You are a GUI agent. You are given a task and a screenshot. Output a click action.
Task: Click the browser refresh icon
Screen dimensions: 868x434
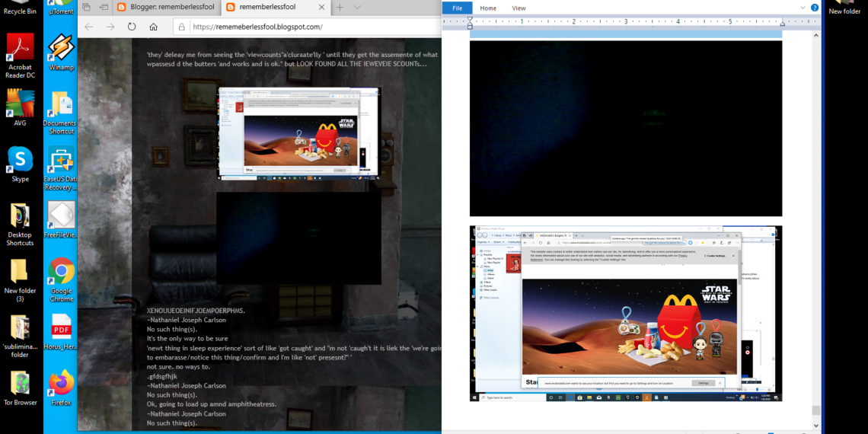pyautogui.click(x=132, y=27)
